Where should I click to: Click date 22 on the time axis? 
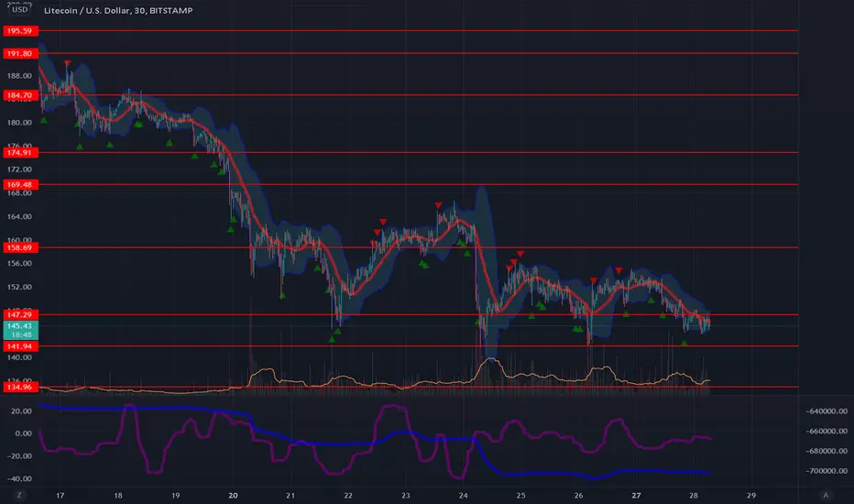click(x=348, y=495)
